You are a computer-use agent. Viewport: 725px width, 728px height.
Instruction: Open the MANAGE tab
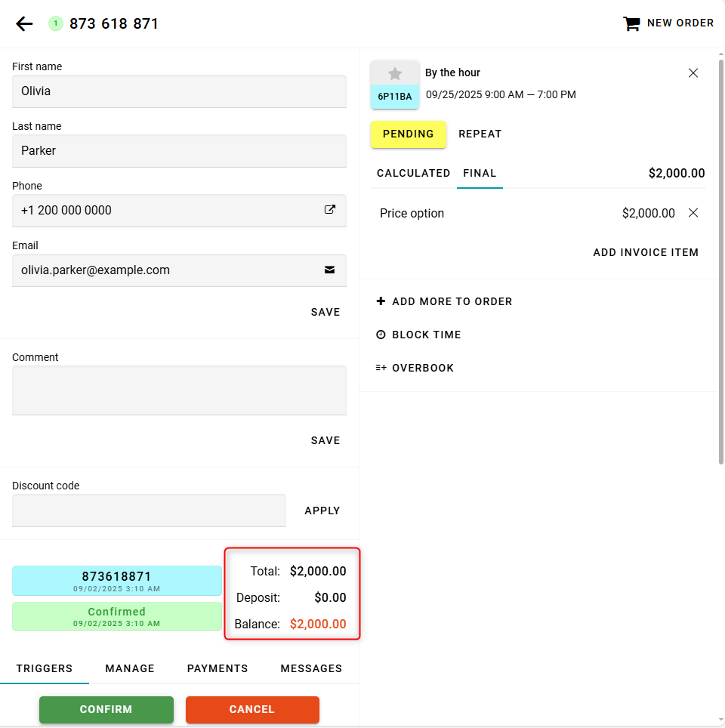(130, 668)
